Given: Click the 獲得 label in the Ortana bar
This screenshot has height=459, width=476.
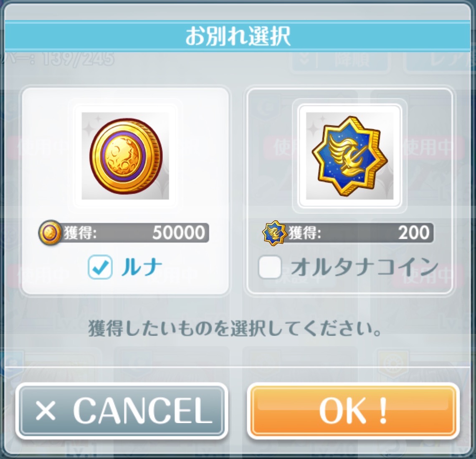Looking at the screenshot, I should tap(304, 233).
